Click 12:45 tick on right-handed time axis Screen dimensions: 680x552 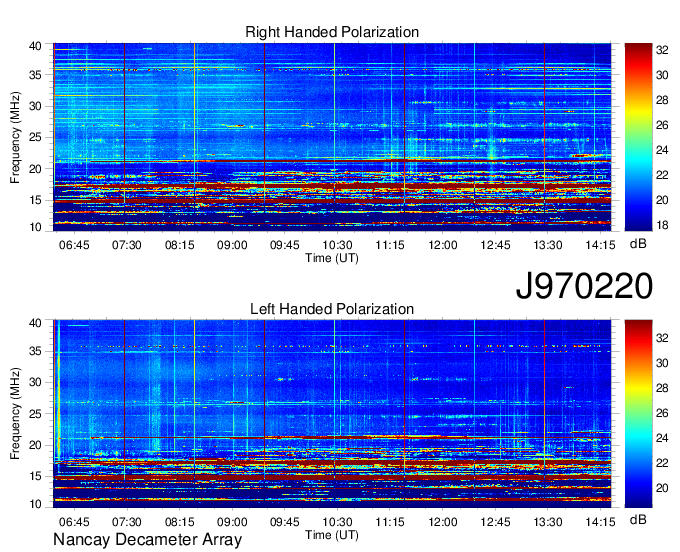(495, 245)
